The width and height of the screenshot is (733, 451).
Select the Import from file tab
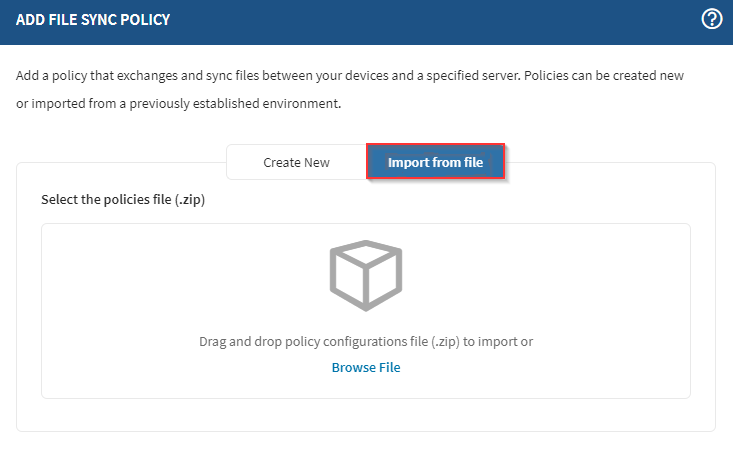pyautogui.click(x=435, y=162)
